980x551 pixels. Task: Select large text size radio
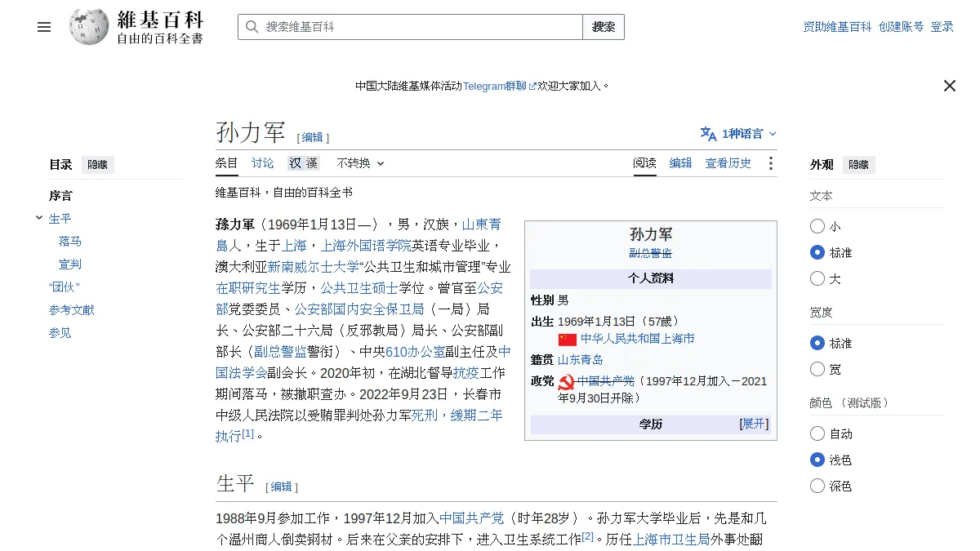(x=817, y=278)
